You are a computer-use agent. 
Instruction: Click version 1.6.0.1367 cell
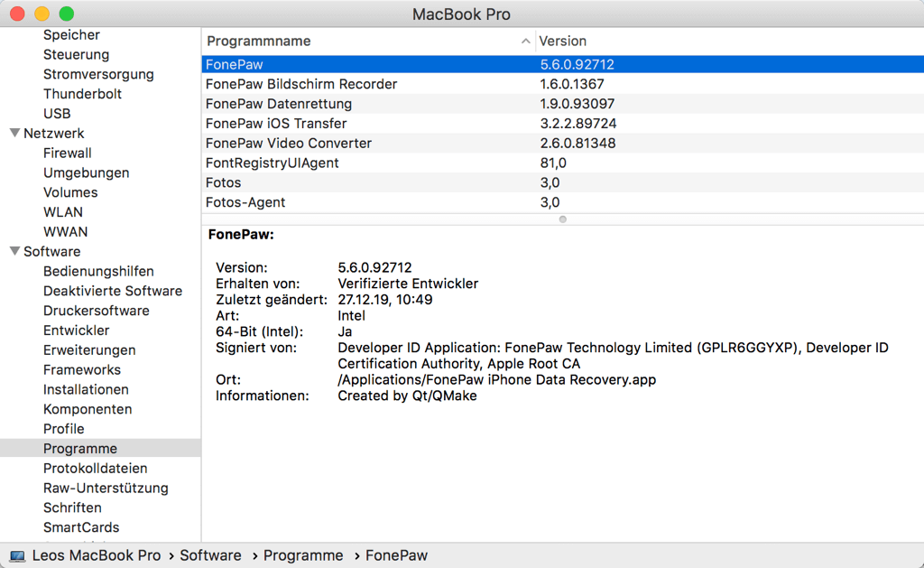pos(571,84)
